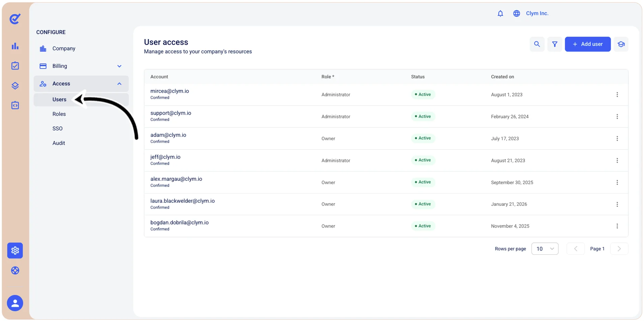The height and width of the screenshot is (321, 644).
Task: Click the Add user button
Action: [x=588, y=44]
